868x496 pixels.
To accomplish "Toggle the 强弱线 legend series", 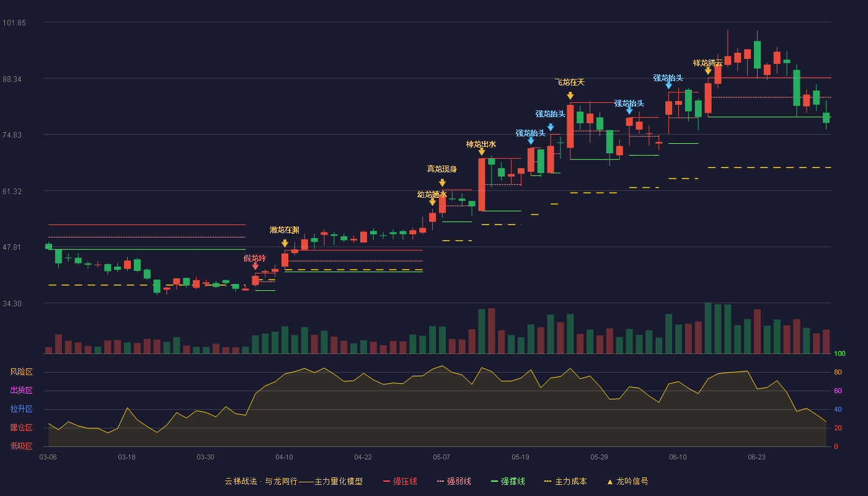I will click(454, 481).
